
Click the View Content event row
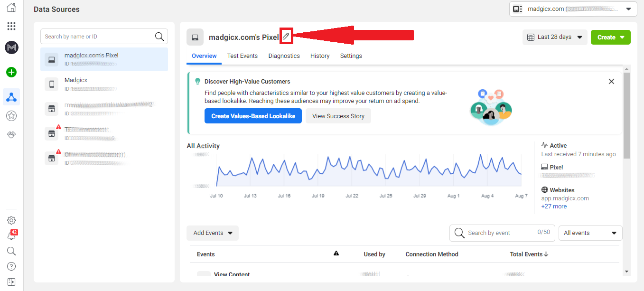tap(403, 272)
